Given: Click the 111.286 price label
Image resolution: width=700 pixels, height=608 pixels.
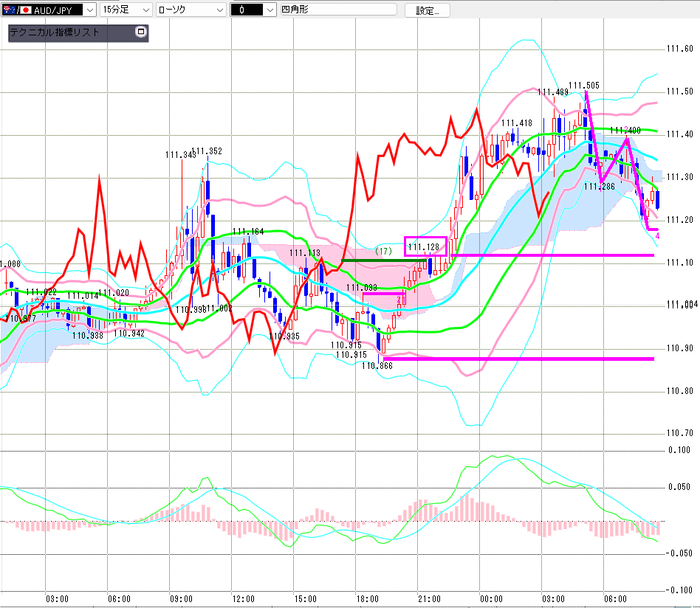Looking at the screenshot, I should (600, 187).
